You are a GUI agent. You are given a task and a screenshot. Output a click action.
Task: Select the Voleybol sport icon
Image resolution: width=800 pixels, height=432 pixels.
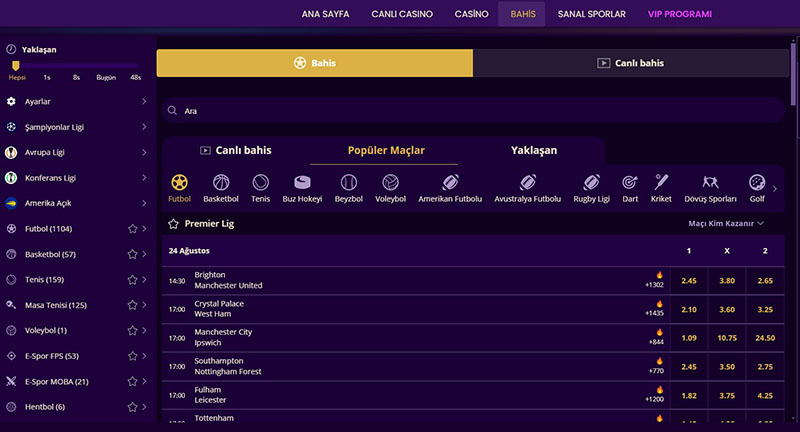coord(390,183)
